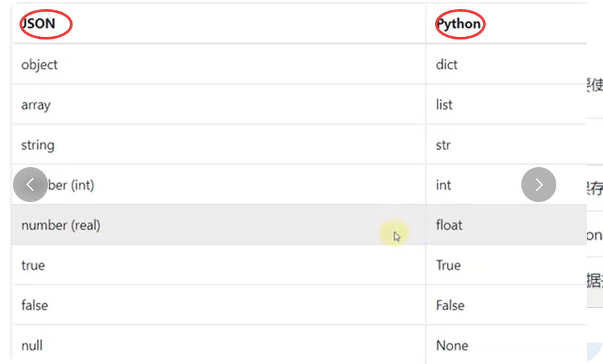This screenshot has width=603, height=364.
Task: Click the 'float' table cell
Action: click(x=449, y=225)
